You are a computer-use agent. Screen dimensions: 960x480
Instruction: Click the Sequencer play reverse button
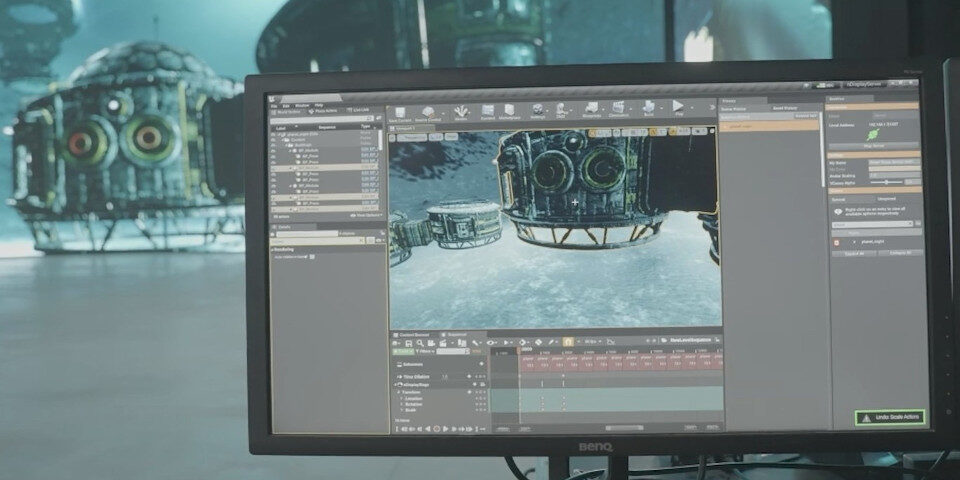(427, 429)
